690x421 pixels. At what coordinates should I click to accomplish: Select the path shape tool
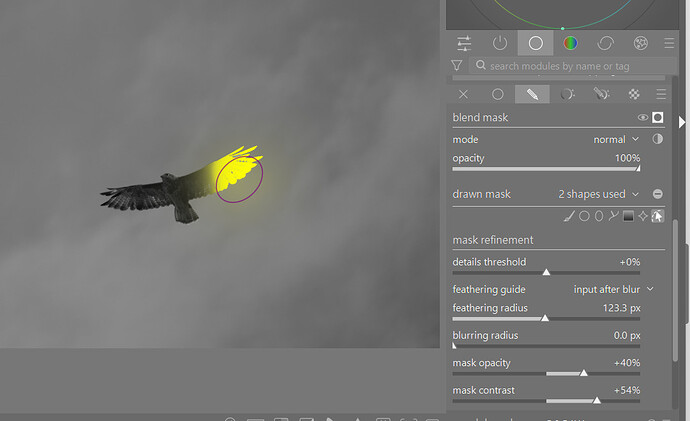[x=613, y=216]
